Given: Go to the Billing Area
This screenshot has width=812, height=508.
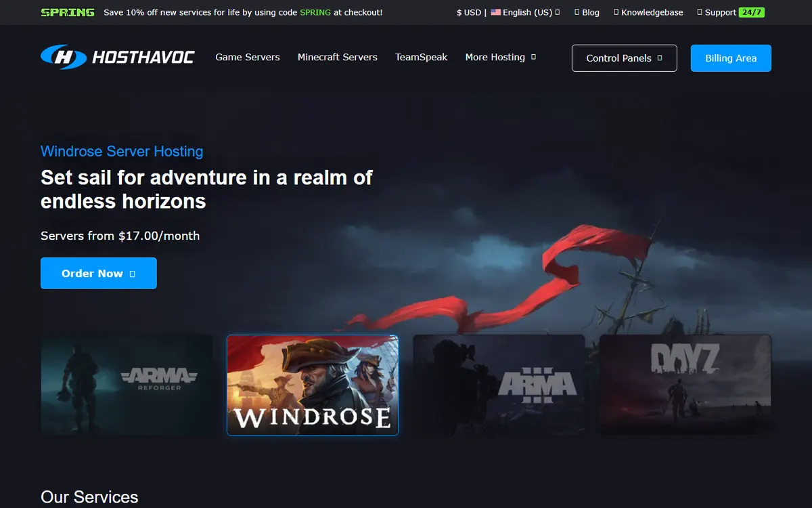Looking at the screenshot, I should click(731, 58).
